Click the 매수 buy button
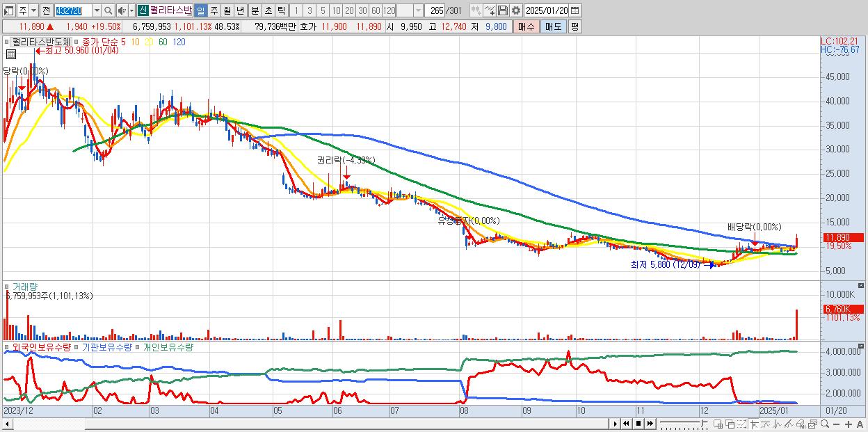Image resolution: width=868 pixels, height=432 pixels. pos(527,26)
